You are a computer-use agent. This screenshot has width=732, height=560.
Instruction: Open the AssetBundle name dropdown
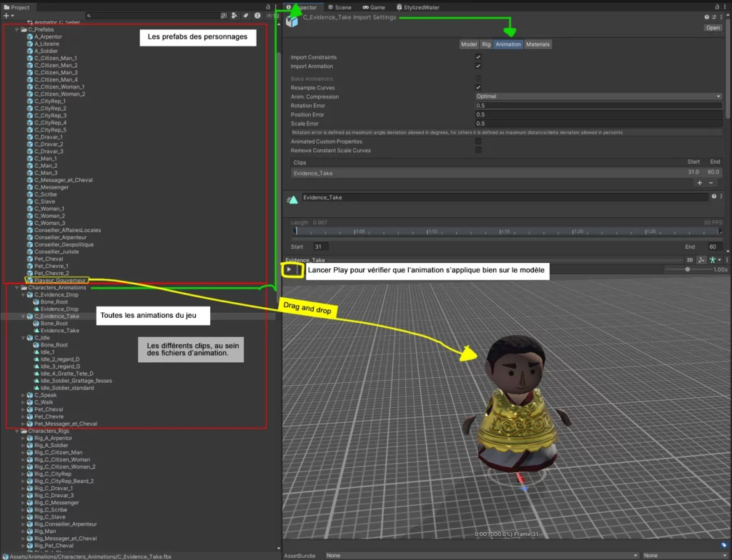click(482, 555)
